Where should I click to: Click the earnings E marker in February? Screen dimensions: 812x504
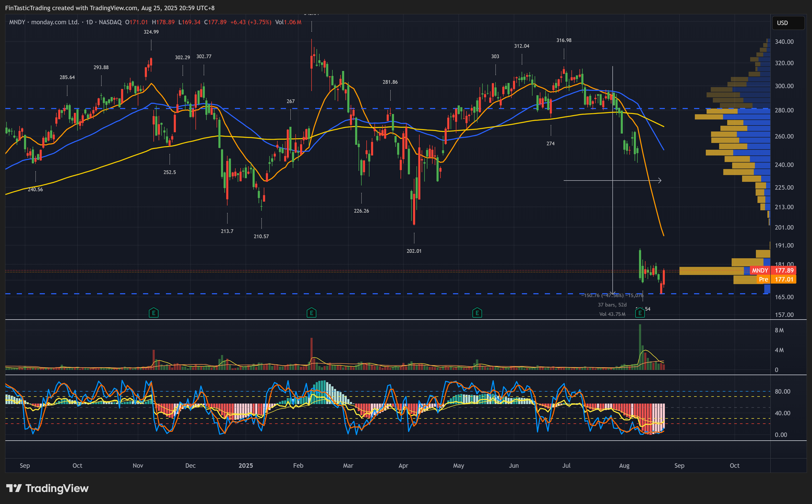(311, 313)
